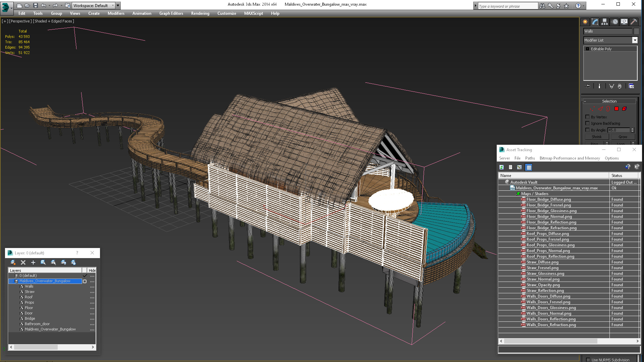Add selected objects to layer plus icon

(33, 262)
